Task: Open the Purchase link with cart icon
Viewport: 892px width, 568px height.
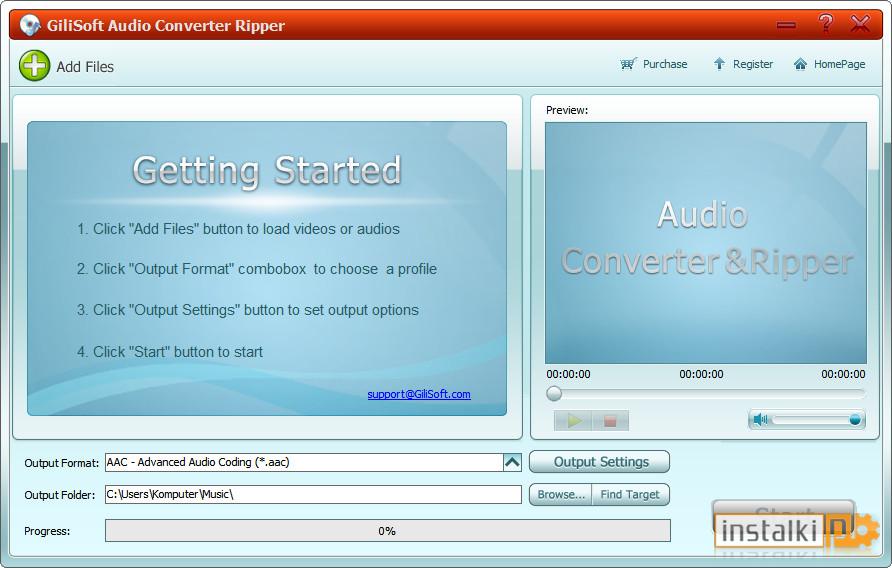Action: [x=654, y=64]
